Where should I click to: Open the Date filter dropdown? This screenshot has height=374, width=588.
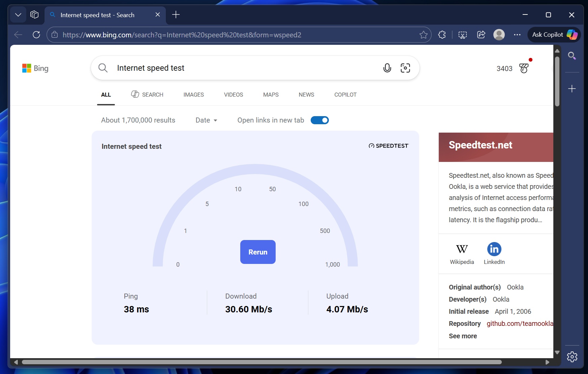(x=206, y=120)
